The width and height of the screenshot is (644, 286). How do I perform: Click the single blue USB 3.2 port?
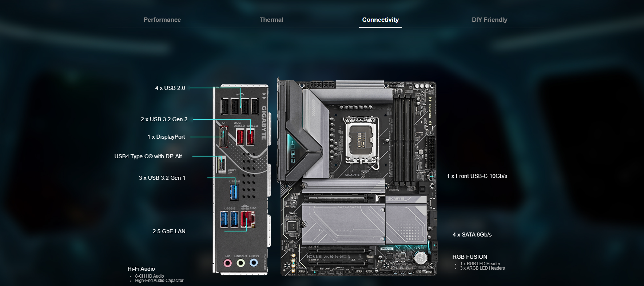click(x=234, y=192)
